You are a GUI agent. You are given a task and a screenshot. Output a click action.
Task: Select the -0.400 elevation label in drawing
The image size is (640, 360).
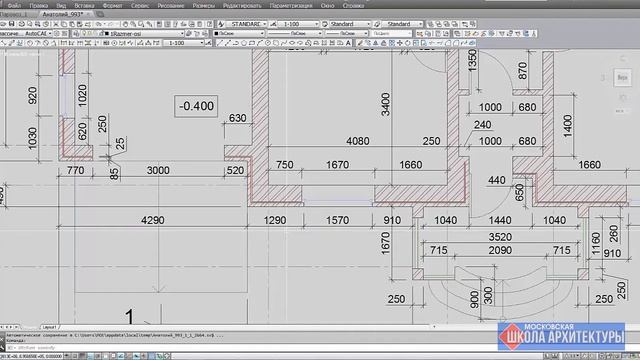196,106
